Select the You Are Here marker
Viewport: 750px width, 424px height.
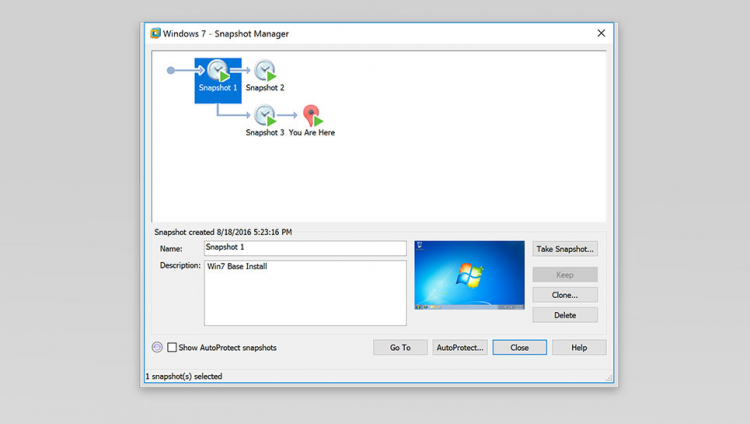[312, 115]
